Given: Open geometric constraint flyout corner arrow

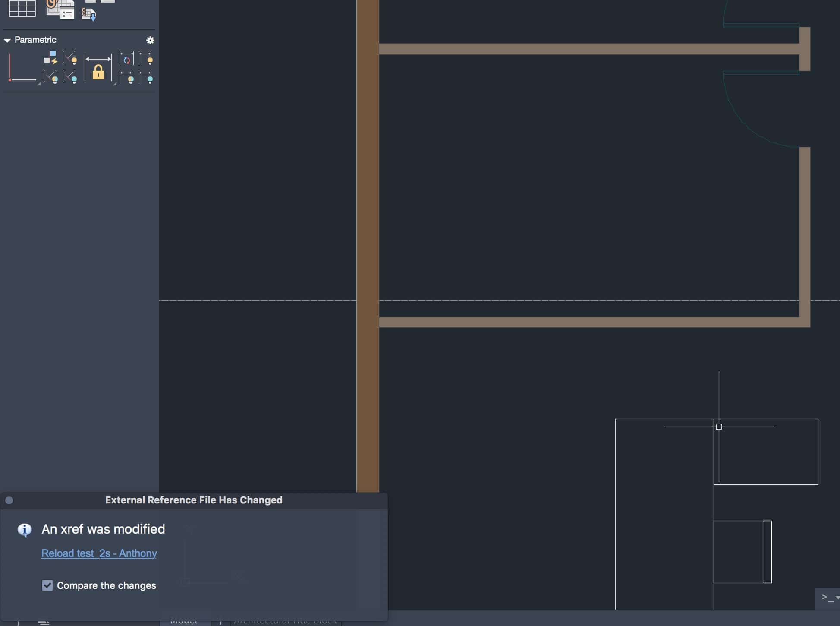Looking at the screenshot, I should pyautogui.click(x=39, y=84).
